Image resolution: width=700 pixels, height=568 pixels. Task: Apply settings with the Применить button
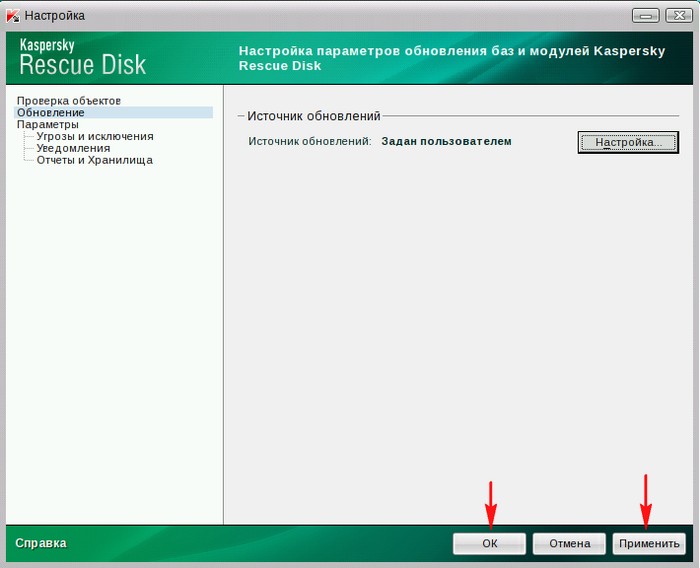coord(649,543)
